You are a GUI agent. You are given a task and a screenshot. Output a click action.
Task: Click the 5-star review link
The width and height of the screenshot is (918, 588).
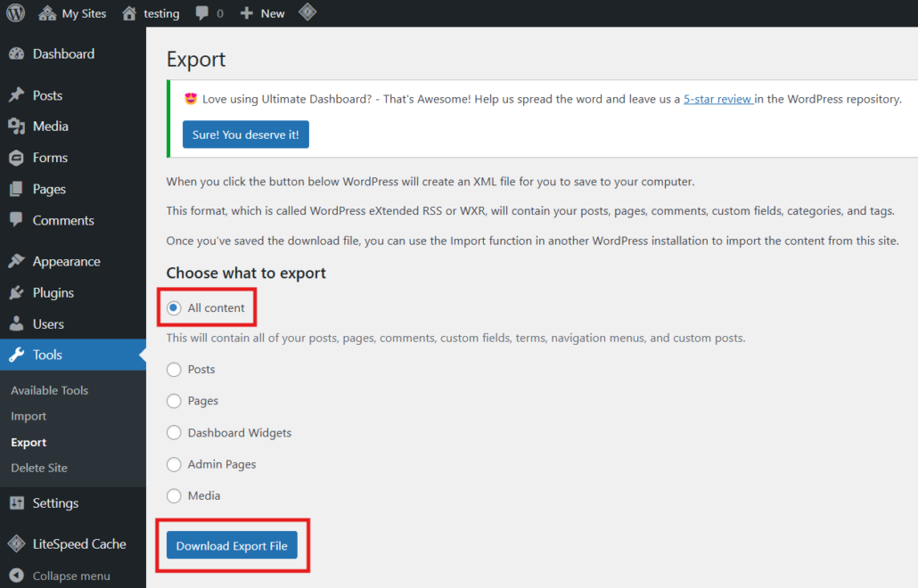pos(718,99)
